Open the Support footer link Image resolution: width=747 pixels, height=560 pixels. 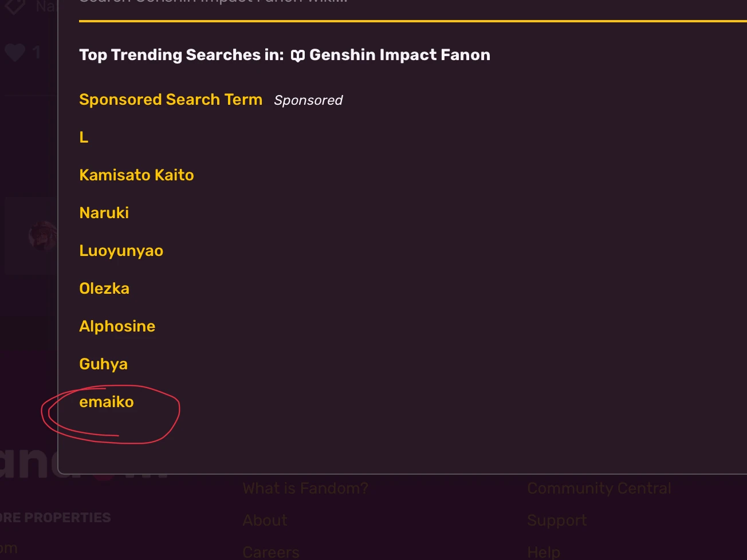(x=557, y=520)
